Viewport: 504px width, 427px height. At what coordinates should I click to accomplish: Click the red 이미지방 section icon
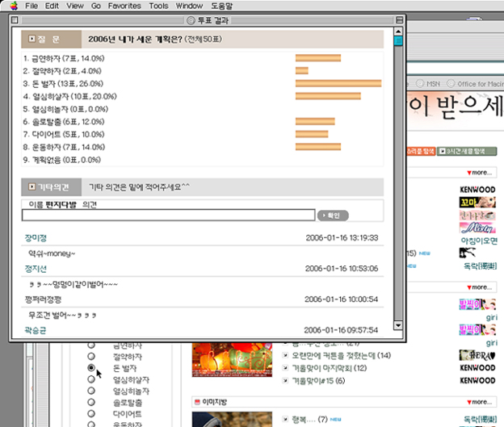tap(198, 400)
